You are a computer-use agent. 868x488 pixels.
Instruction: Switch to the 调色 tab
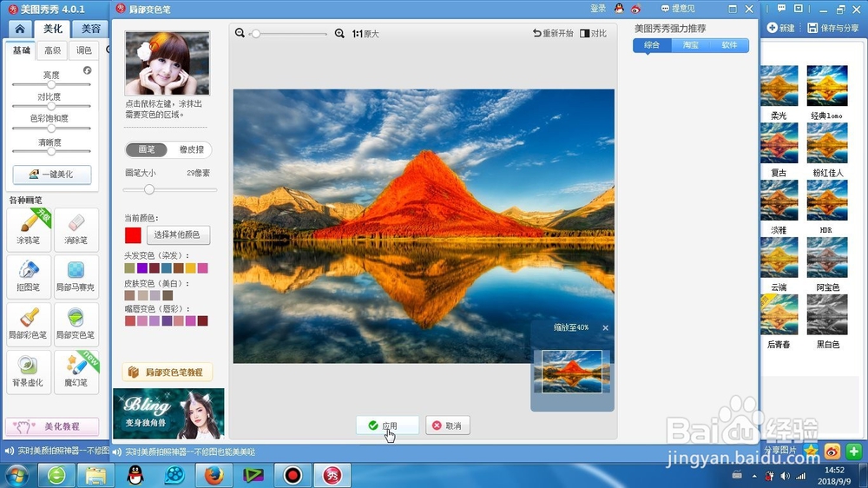point(84,50)
